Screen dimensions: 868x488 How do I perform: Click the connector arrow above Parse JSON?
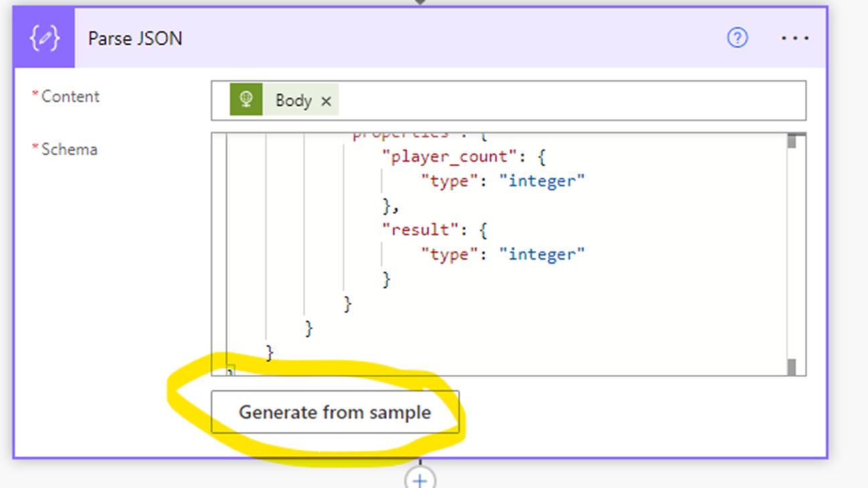[419, 3]
